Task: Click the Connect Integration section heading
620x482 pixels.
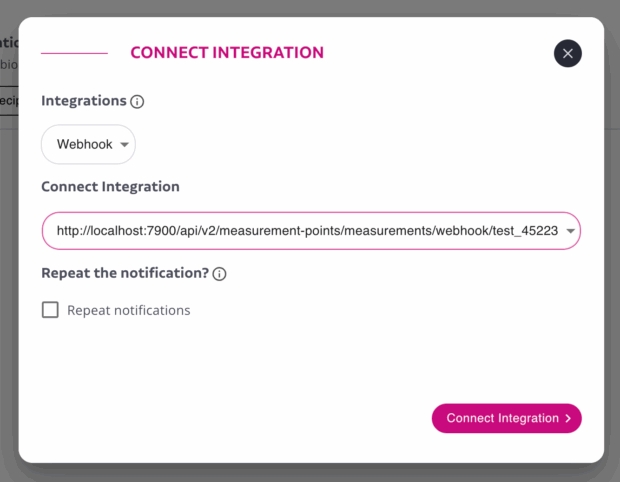Action: 110,187
